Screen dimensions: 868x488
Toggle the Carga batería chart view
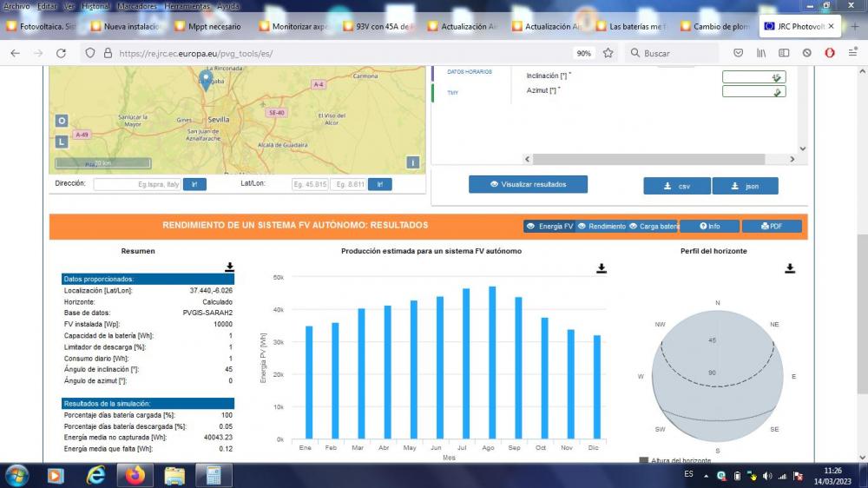(653, 226)
